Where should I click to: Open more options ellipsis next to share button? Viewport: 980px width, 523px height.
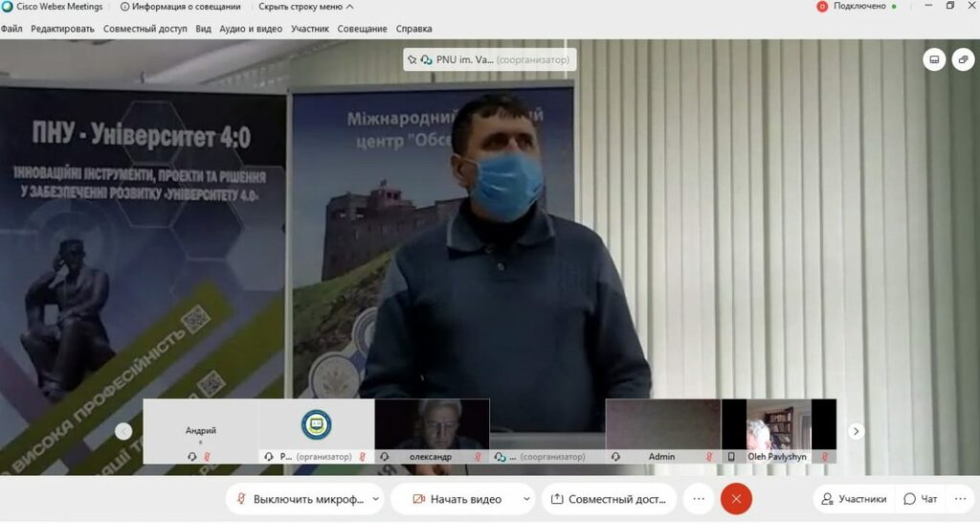(700, 499)
